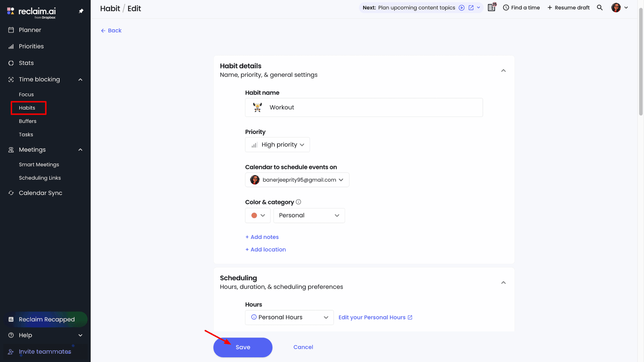Open the habit color swatch picker
Image resolution: width=644 pixels, height=362 pixels.
258,216
